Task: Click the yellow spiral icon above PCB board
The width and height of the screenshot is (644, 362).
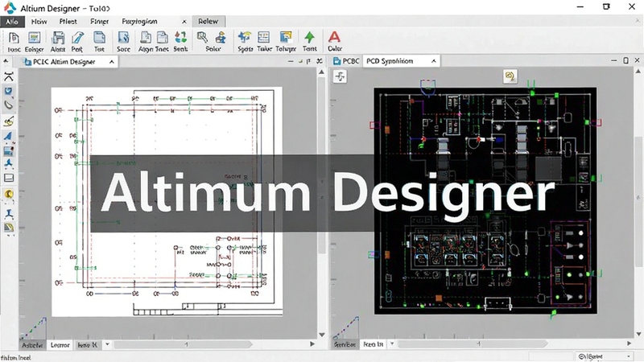Action: pyautogui.click(x=510, y=76)
